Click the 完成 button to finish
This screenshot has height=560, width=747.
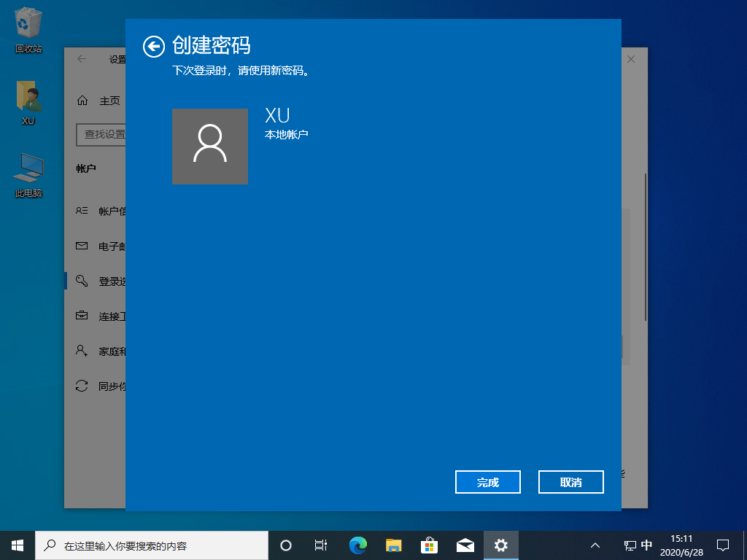click(x=487, y=481)
